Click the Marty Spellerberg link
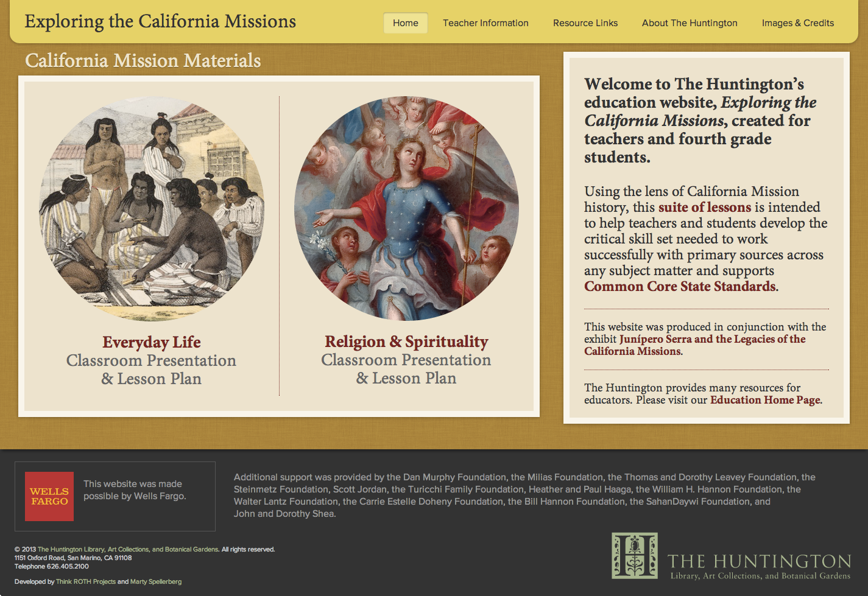 [156, 582]
